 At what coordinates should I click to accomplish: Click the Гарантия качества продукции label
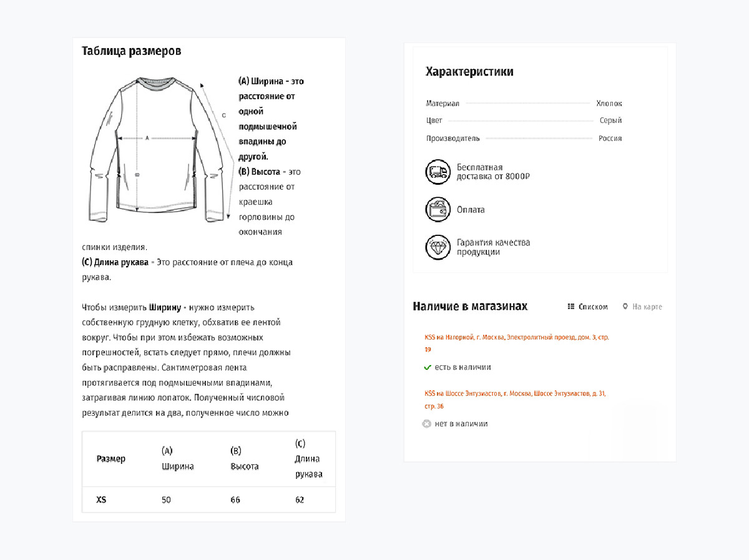(x=493, y=247)
